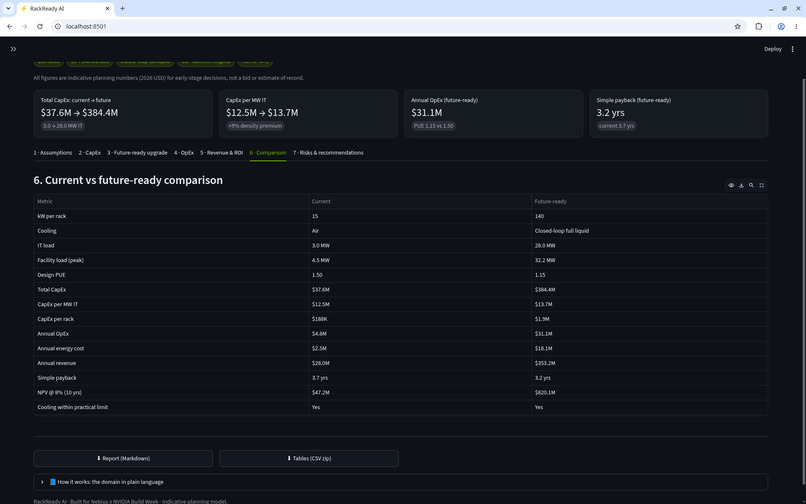806x504 pixels.
Task: Toggle column visibility on the comparison table
Action: 731,185
